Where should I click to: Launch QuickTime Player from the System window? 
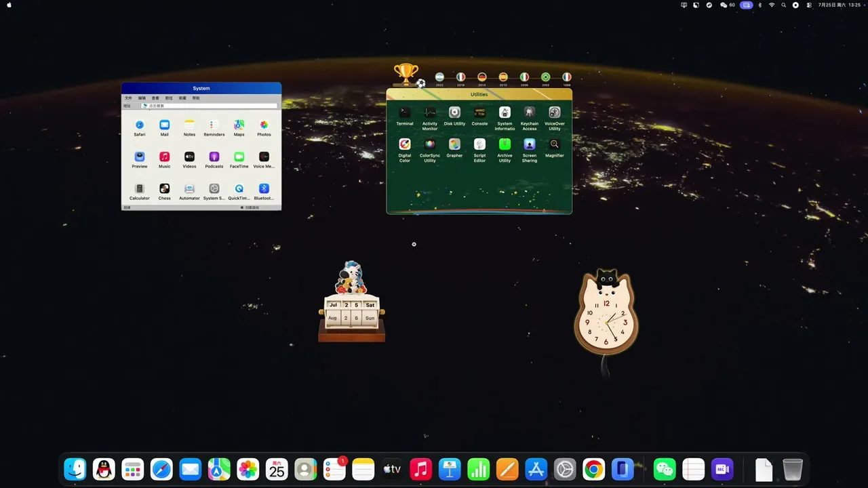(x=239, y=188)
